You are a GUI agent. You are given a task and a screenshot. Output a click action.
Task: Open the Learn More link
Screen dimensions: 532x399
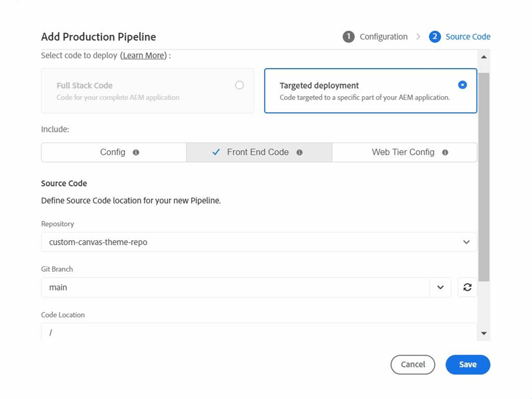coord(144,56)
